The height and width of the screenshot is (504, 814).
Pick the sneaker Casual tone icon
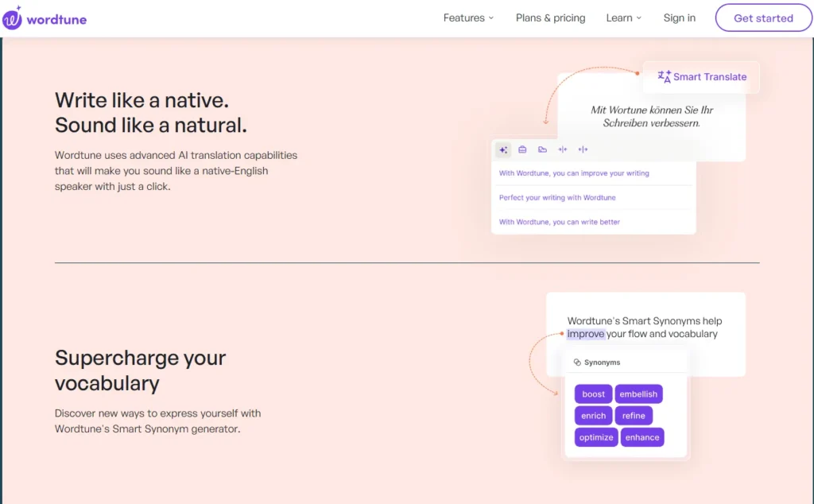point(542,149)
